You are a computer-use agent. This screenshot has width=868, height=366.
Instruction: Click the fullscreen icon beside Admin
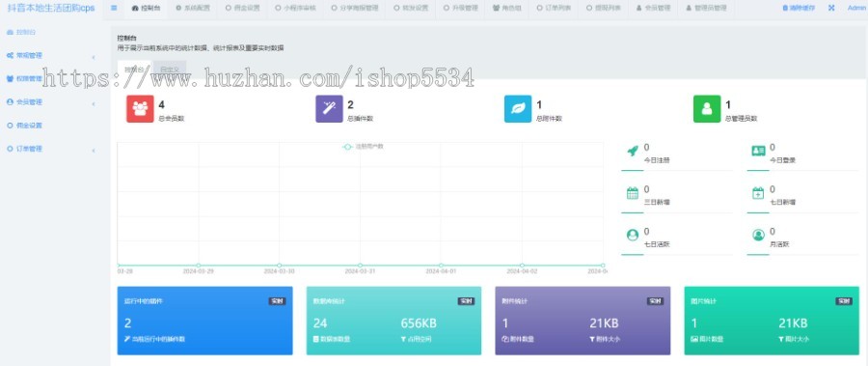click(831, 9)
